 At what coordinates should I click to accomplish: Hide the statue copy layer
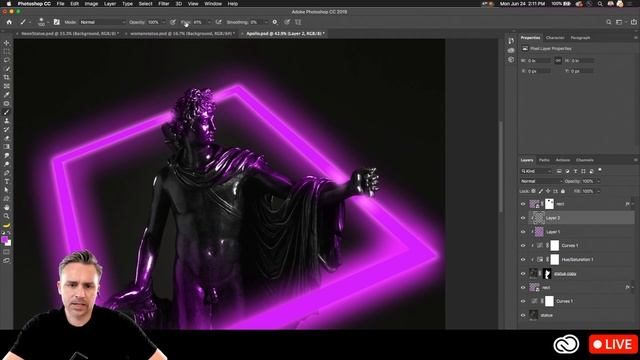523,273
